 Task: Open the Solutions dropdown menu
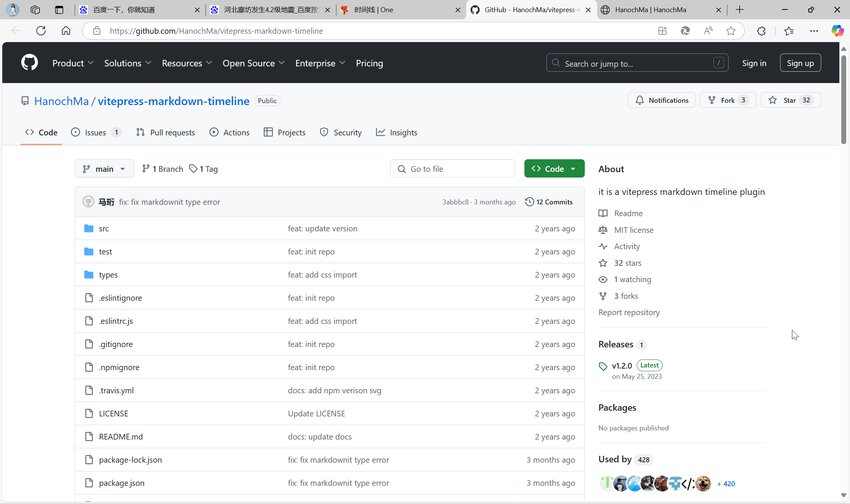pos(127,63)
